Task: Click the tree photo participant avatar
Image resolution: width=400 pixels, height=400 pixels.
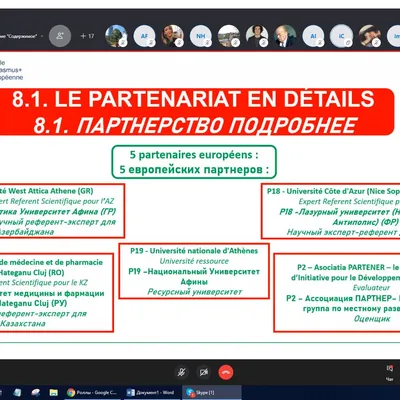Action: pyautogui.click(x=116, y=36)
